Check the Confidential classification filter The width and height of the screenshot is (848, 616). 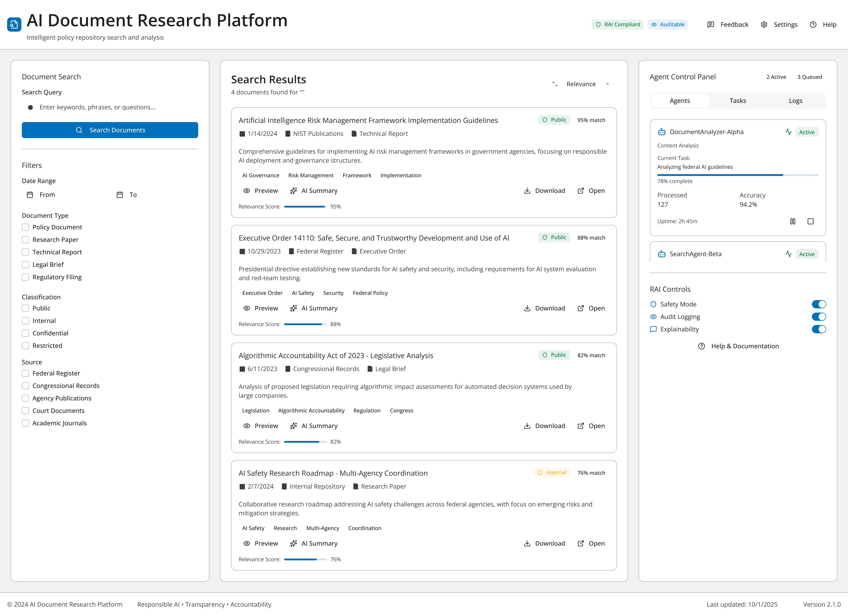click(25, 333)
